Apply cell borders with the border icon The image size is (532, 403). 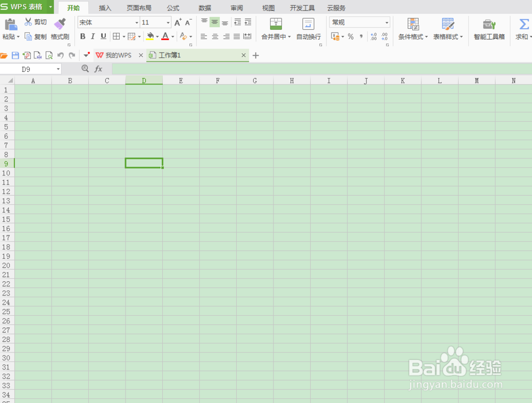click(x=117, y=36)
